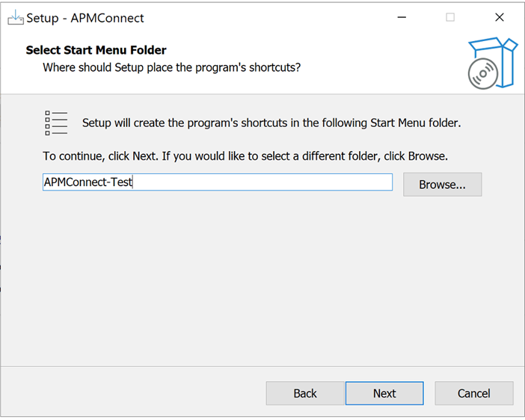Screen dimensions: 525x420
Task: Focus the empty part of the Start Menu folder field
Action: (262, 182)
